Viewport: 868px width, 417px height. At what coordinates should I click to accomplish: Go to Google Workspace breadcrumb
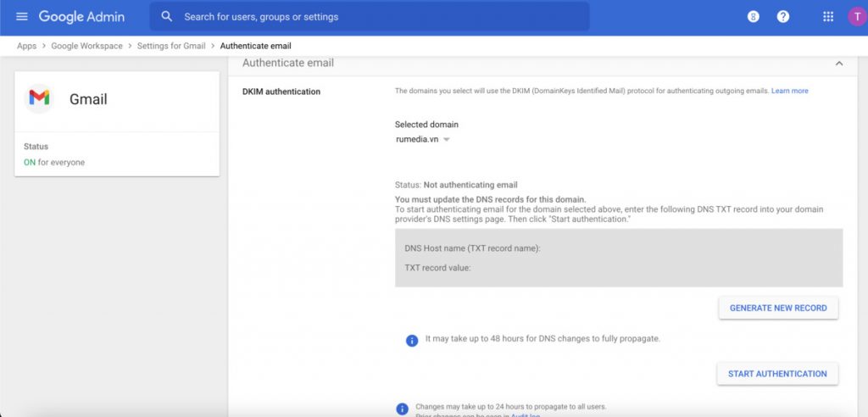pos(87,46)
